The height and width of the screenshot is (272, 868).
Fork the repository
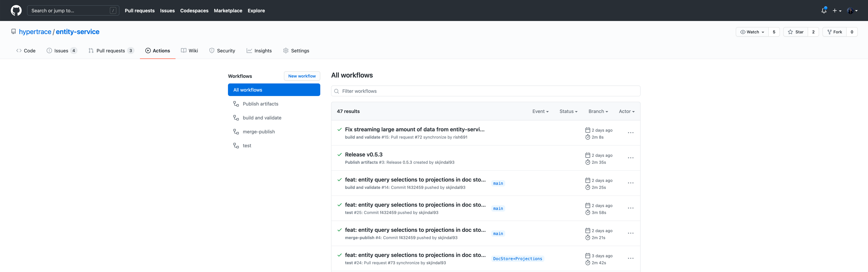[x=835, y=32]
